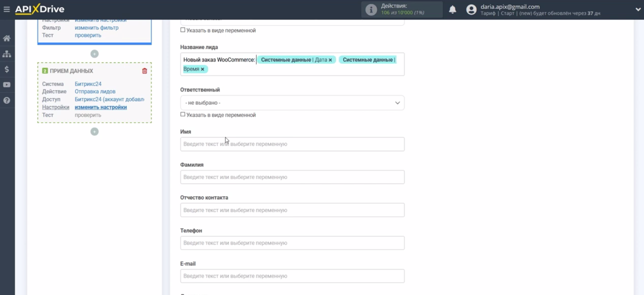The width and height of the screenshot is (644, 295).
Task: Delete the data receiving block via trash icon
Action: (x=144, y=71)
